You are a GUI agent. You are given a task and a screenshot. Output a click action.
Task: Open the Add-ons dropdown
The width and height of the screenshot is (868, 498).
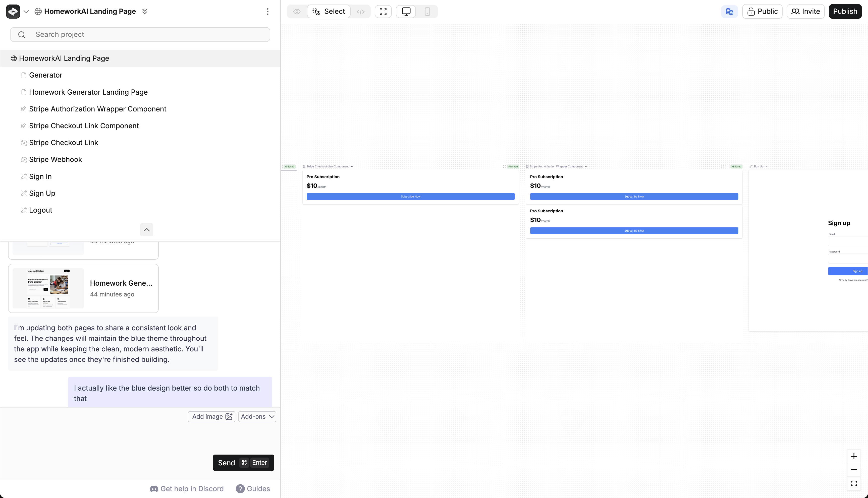pos(257,417)
